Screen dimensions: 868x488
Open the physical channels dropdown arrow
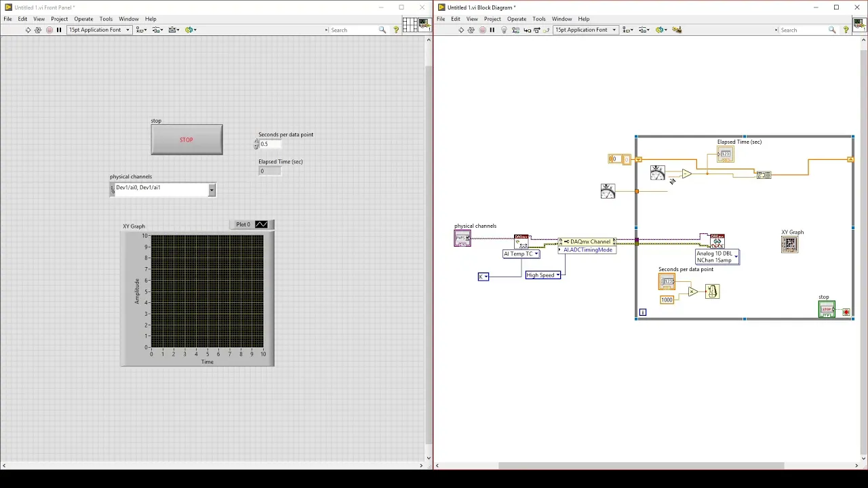click(212, 190)
